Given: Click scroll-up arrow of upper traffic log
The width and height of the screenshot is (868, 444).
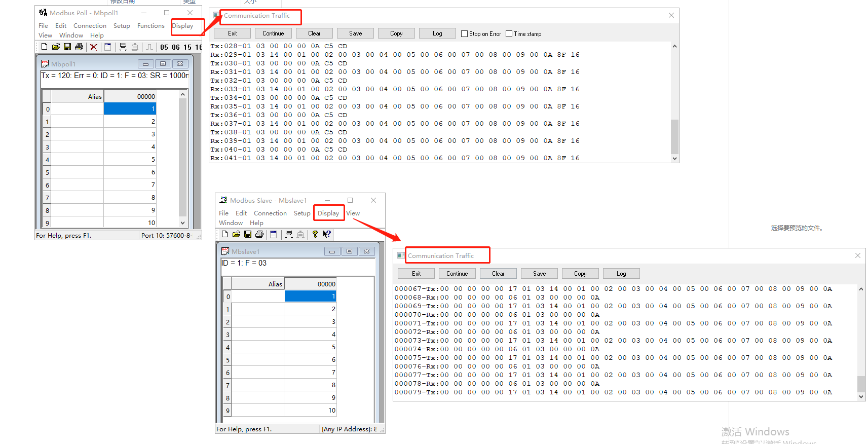Looking at the screenshot, I should [674, 47].
